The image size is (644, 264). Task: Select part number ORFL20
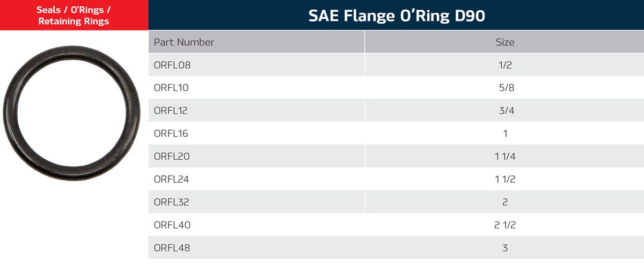click(172, 156)
